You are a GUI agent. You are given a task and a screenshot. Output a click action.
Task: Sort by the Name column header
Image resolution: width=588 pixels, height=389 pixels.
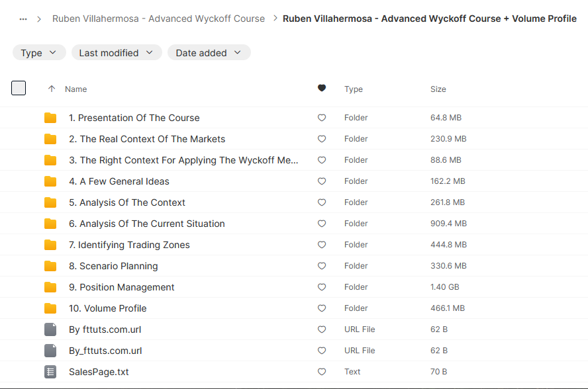[75, 89]
